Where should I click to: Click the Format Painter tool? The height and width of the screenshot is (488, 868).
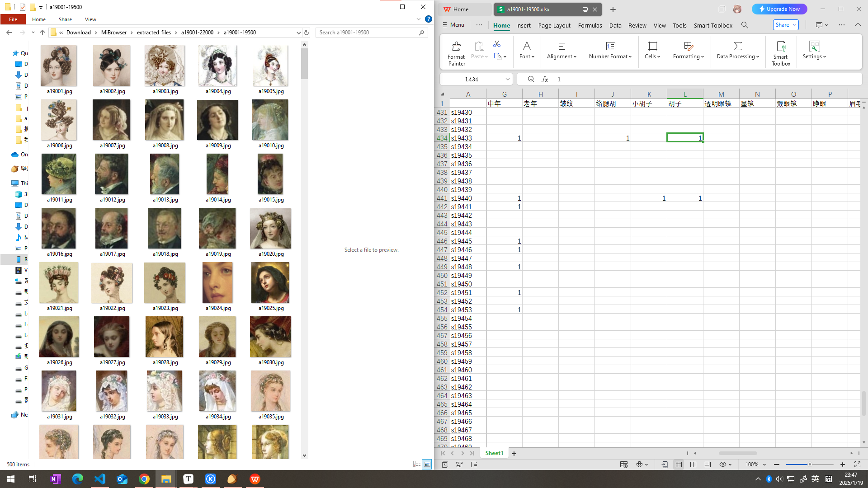click(x=456, y=53)
